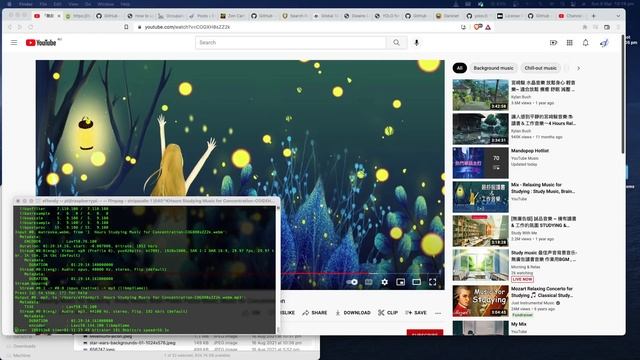Open the Window menu in menu bar
The image size is (640, 360).
106,4
